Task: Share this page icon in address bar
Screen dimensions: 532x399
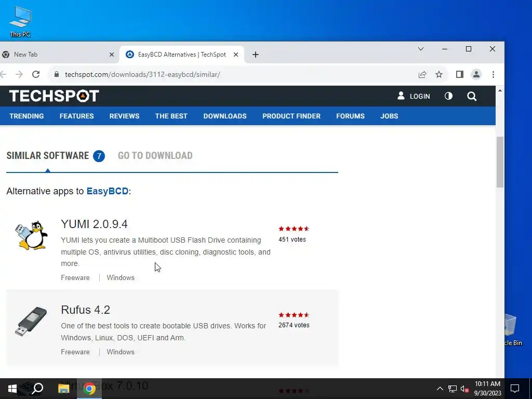Action: pyautogui.click(x=422, y=75)
